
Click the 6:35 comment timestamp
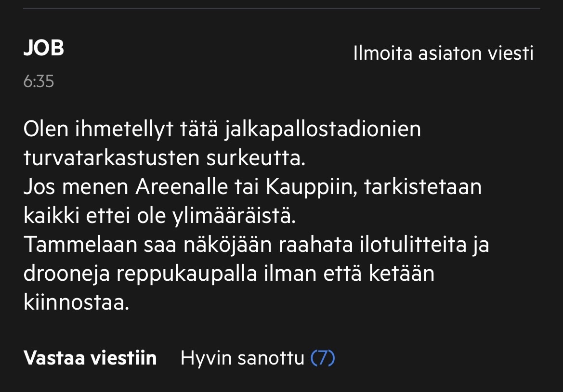point(39,81)
